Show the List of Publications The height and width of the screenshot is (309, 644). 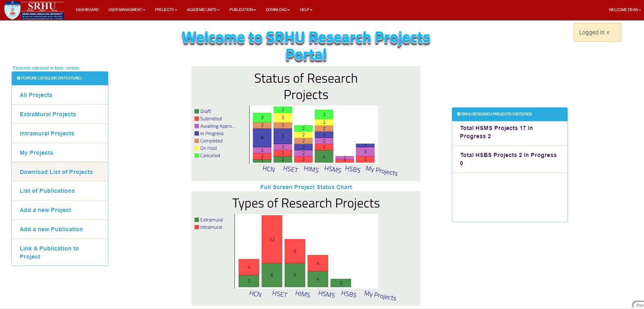(x=60, y=191)
